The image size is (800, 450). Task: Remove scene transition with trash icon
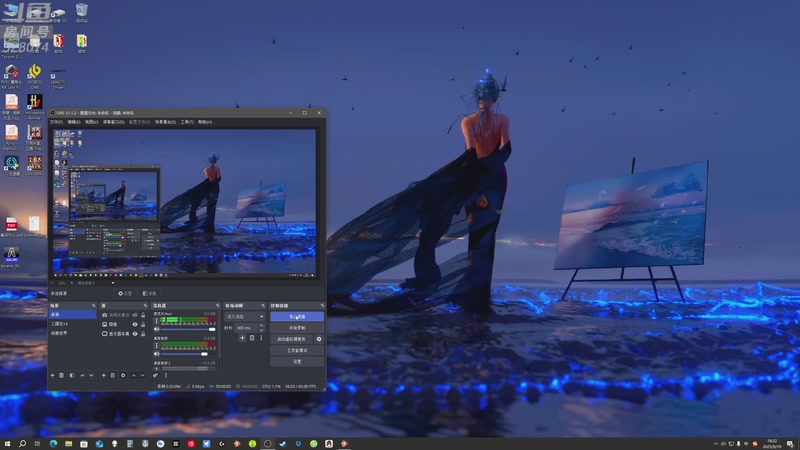pos(252,338)
